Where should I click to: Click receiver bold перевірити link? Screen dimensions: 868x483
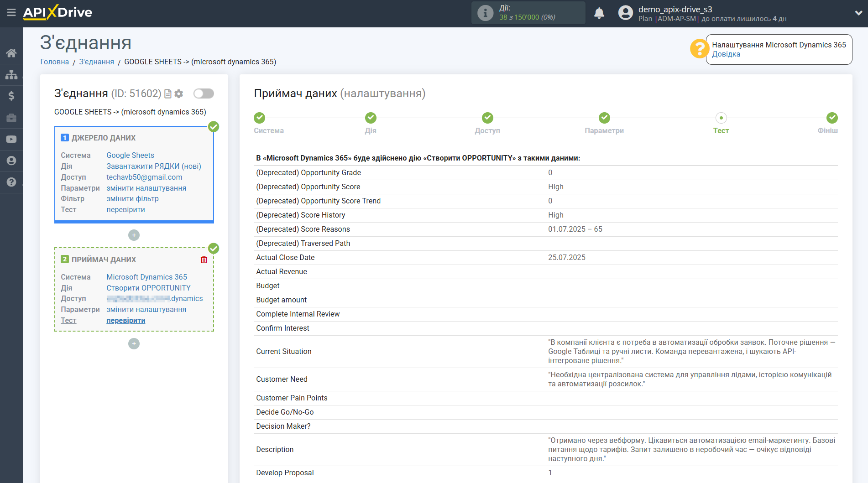tap(125, 320)
